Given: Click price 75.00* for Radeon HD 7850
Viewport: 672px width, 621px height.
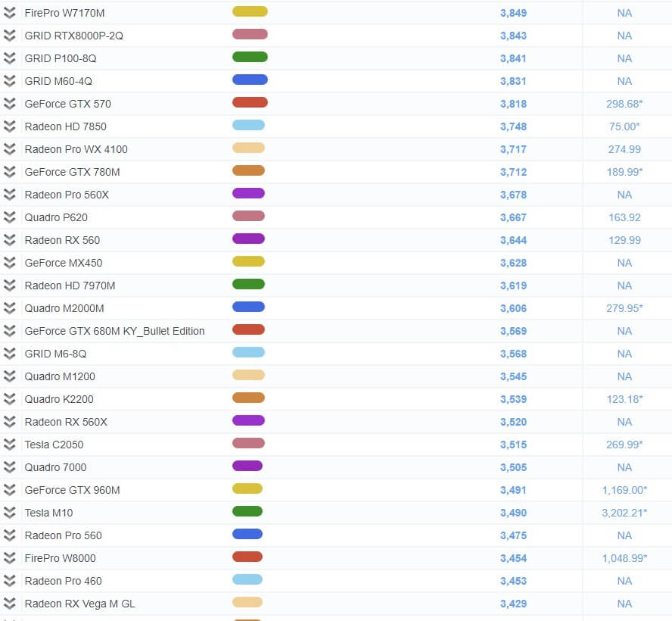Looking at the screenshot, I should pyautogui.click(x=624, y=127).
